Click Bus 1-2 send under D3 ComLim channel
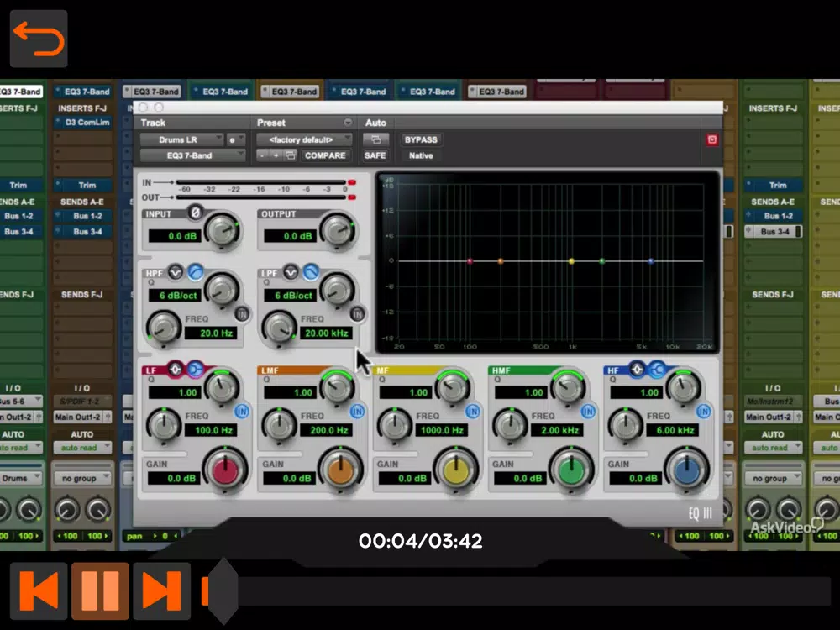840x630 pixels. point(83,216)
